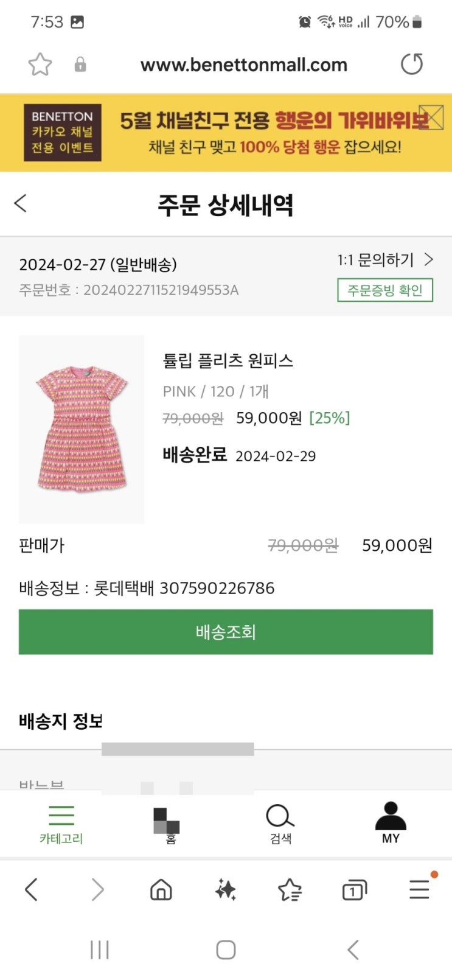The height and width of the screenshot is (980, 452).
Task: Open the browser bookmarks list
Action: 290,890
